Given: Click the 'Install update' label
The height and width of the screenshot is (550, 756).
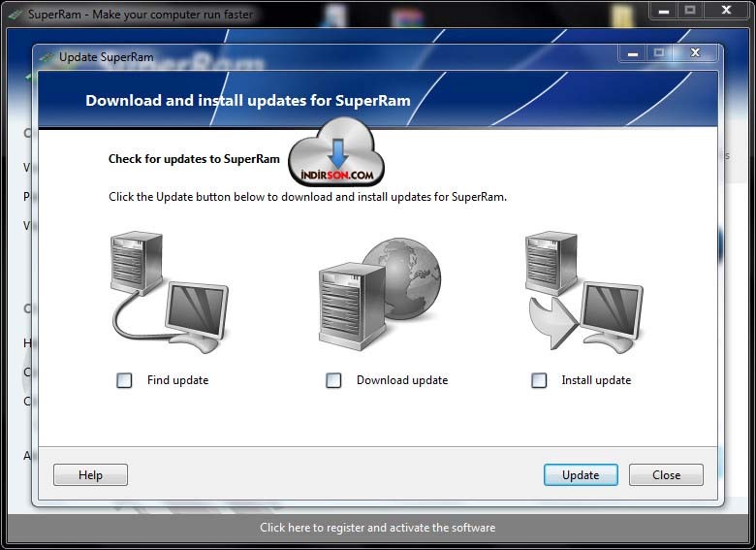Looking at the screenshot, I should click(x=596, y=380).
